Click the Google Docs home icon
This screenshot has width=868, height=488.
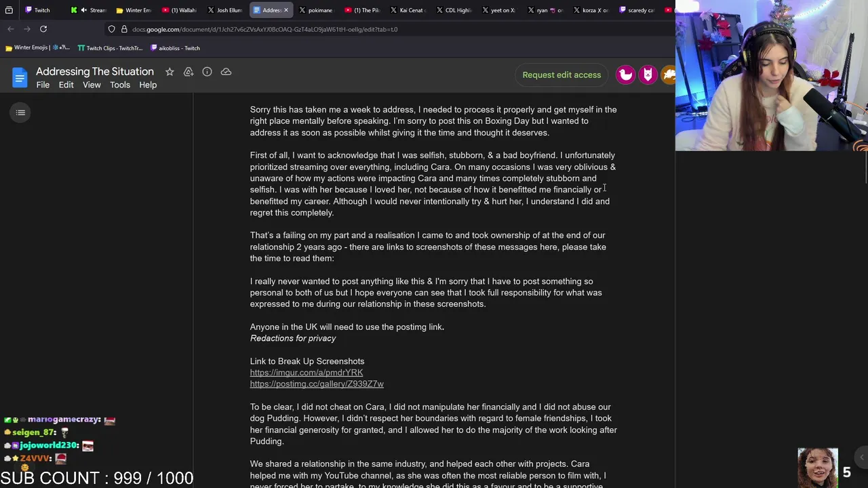(x=20, y=77)
